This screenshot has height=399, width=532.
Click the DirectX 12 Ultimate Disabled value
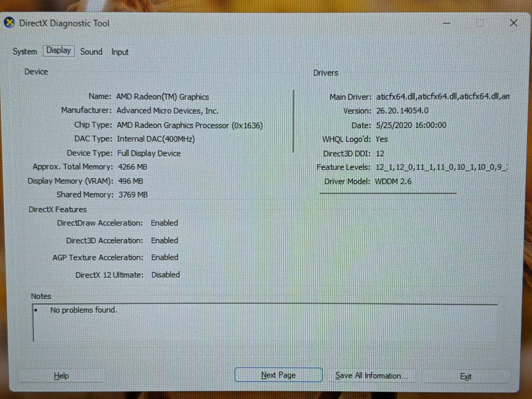[x=165, y=275]
